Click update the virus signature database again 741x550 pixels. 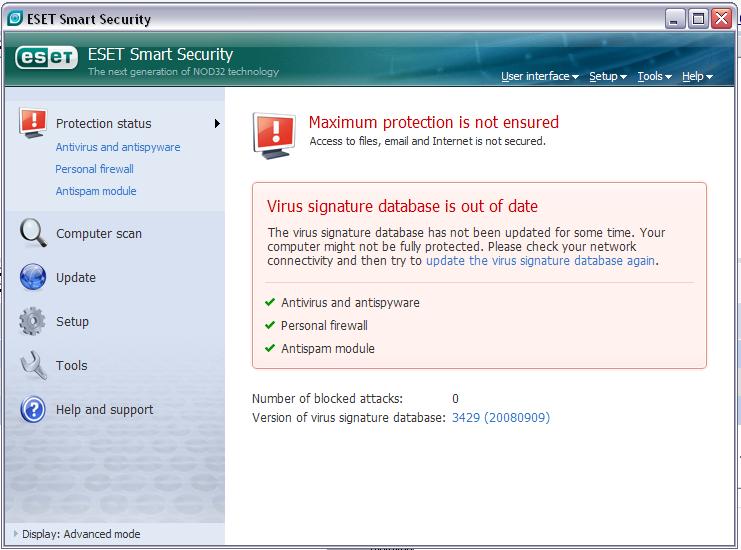click(540, 261)
